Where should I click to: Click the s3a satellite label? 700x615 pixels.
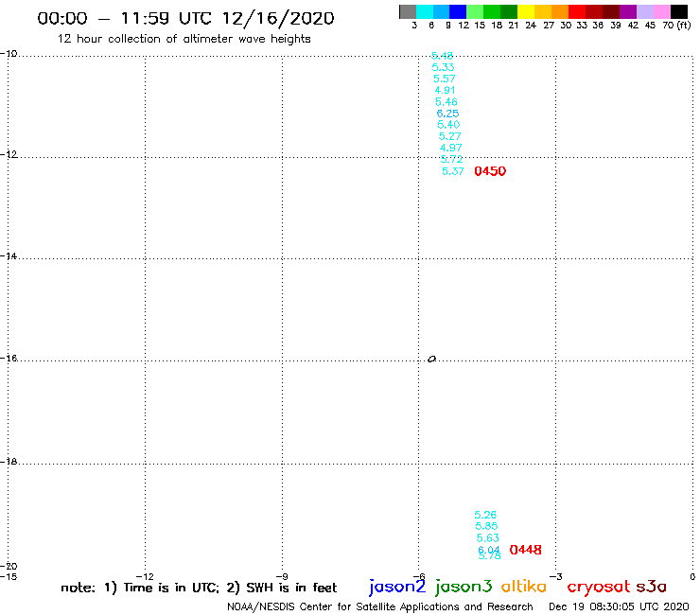[x=651, y=587]
